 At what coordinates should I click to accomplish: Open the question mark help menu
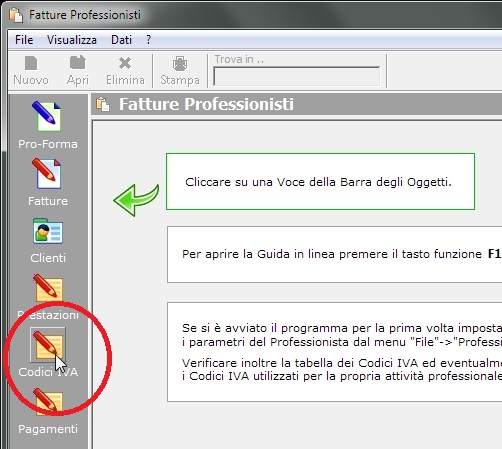pyautogui.click(x=148, y=40)
